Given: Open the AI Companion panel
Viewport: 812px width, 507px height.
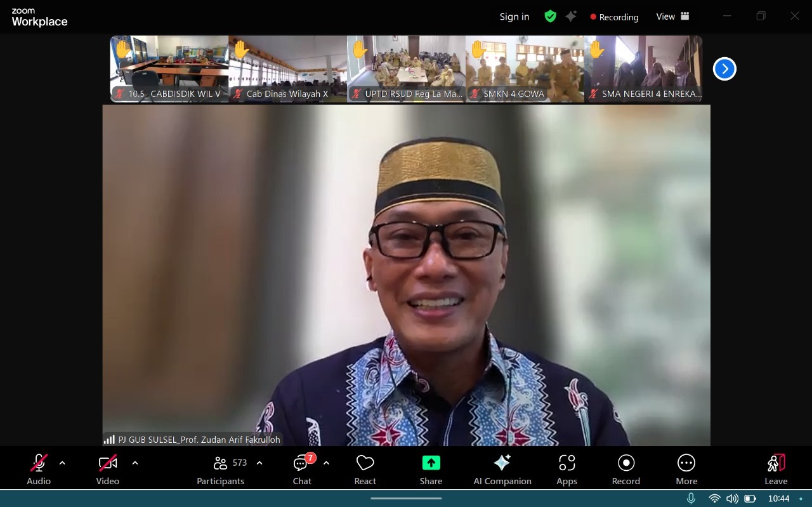Looking at the screenshot, I should tap(502, 470).
